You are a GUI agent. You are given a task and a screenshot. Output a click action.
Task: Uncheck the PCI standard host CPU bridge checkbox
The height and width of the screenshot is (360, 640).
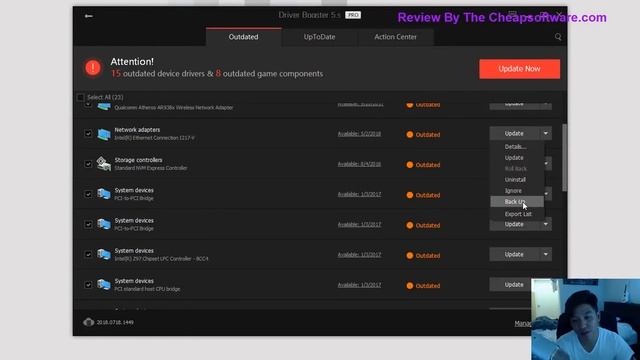[88, 284]
